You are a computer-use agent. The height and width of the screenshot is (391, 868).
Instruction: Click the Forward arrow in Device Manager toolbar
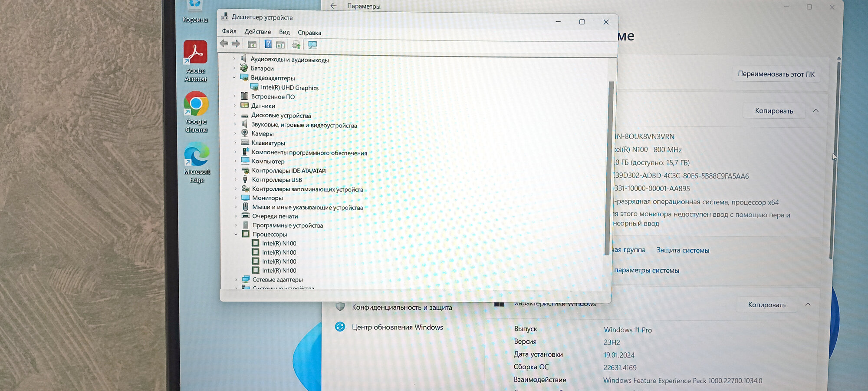236,43
